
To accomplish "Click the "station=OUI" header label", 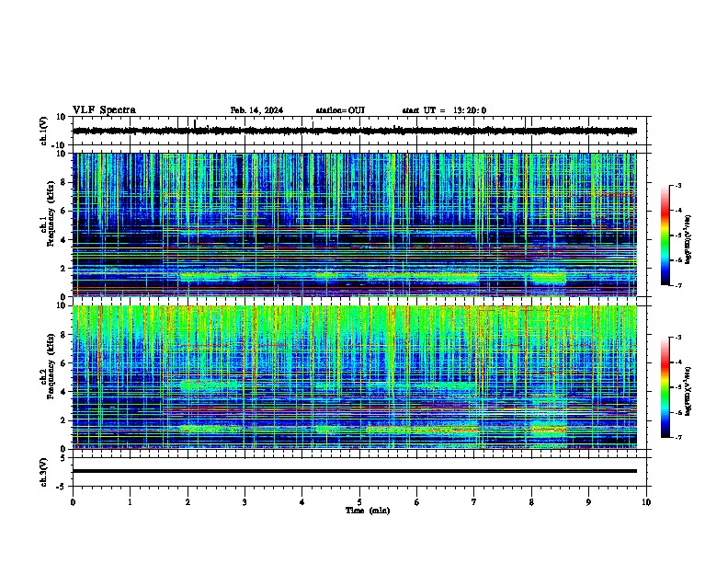I will coord(340,110).
